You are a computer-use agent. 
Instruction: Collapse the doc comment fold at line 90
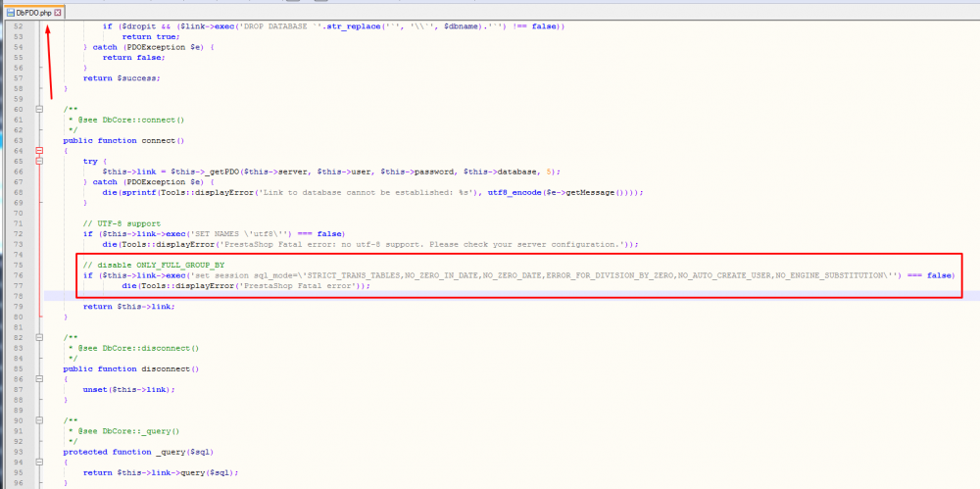pyautogui.click(x=40, y=420)
